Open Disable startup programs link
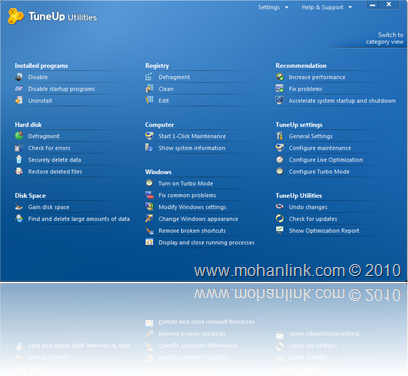 click(61, 89)
